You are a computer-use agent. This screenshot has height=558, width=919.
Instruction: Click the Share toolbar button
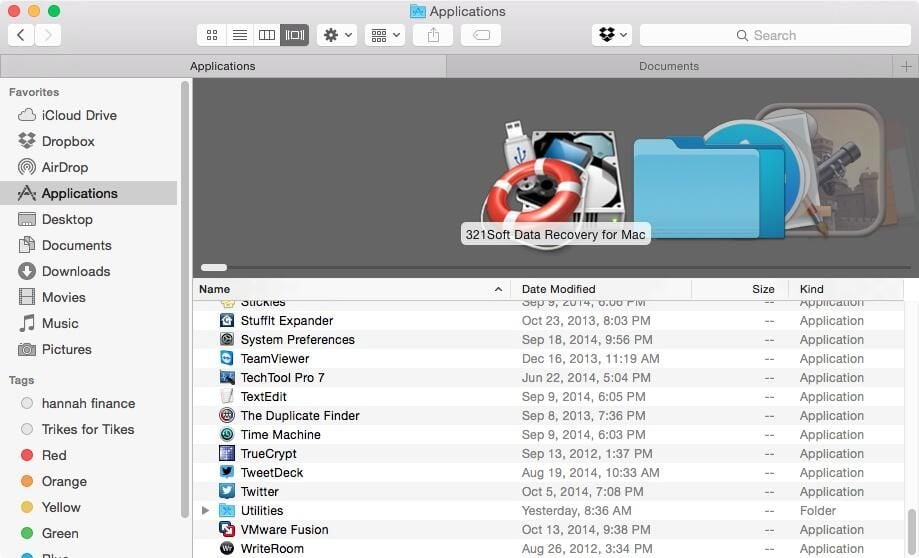[x=433, y=35]
